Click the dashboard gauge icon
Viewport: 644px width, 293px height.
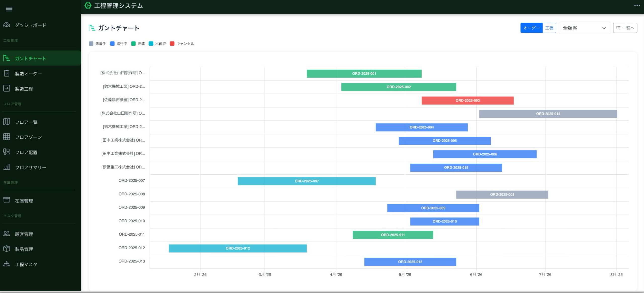coord(7,25)
